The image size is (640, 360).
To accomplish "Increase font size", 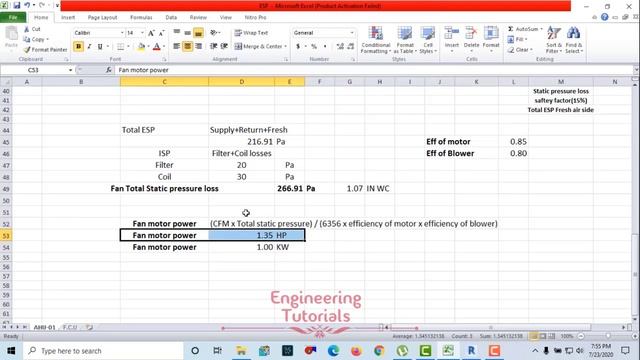I will pos(151,33).
